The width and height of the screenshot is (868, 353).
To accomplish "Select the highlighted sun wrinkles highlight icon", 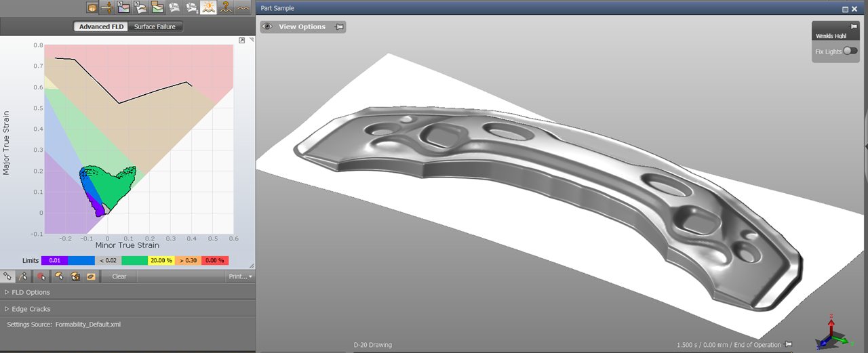I will (208, 8).
